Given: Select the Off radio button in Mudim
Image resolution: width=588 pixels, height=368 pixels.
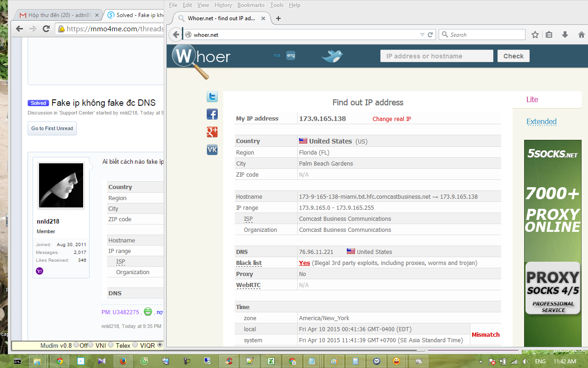Looking at the screenshot, I should point(76,345).
